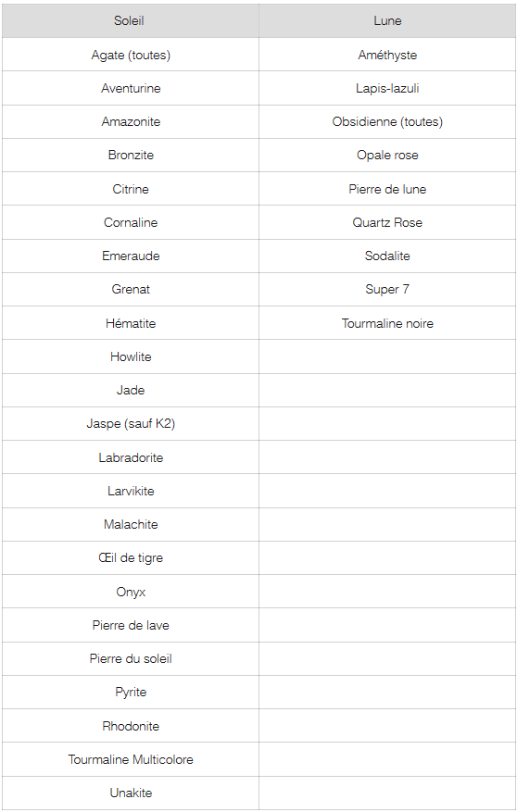Screen dimensions: 517x812
Task: Click the Lune column header
Action: coord(387,20)
